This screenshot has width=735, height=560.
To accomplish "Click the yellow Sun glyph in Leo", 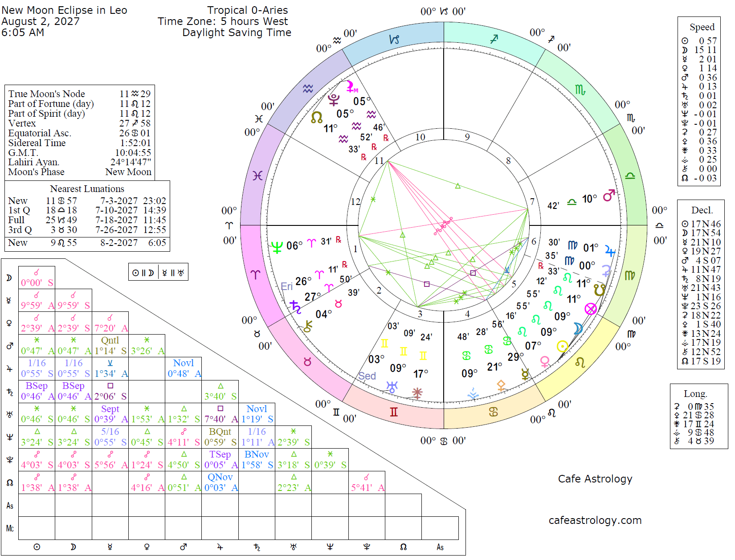I will (x=563, y=346).
